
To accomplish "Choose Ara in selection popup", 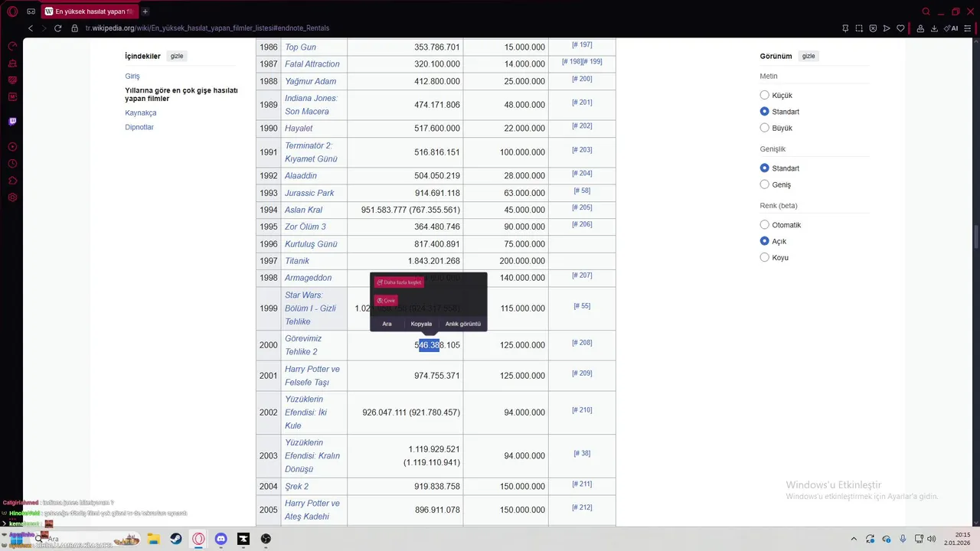I will pos(387,324).
